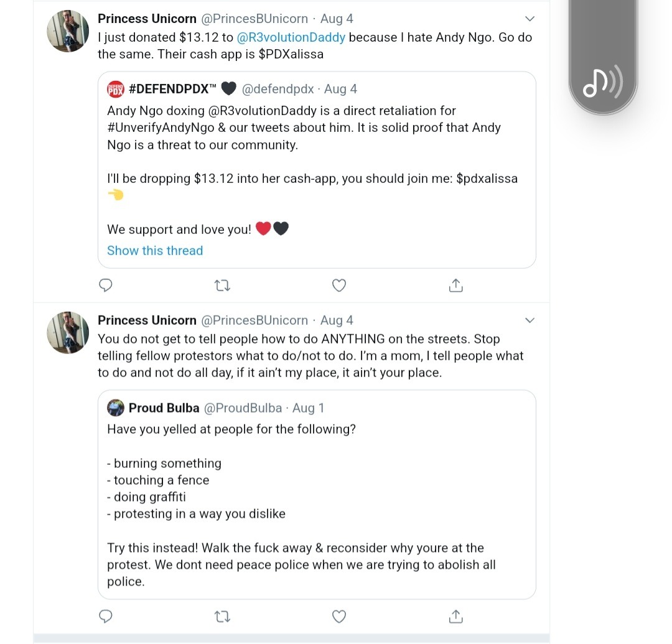Open Princess Unicorn's avatar on first tweet
The image size is (672, 644).
pos(68,31)
